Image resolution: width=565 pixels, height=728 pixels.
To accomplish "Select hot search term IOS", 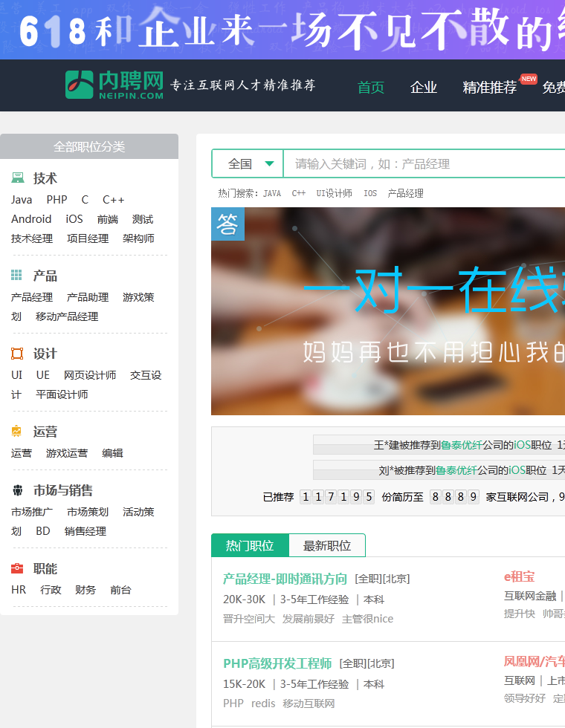I will (370, 193).
